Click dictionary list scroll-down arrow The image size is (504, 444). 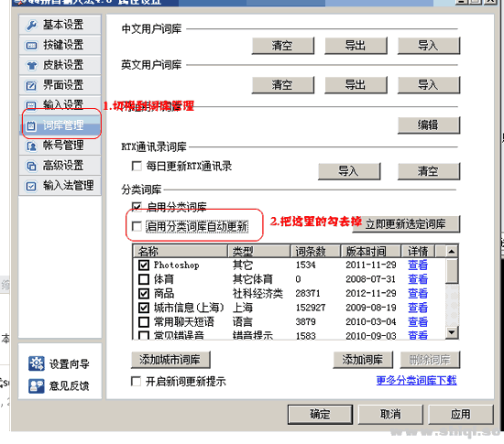(x=451, y=332)
